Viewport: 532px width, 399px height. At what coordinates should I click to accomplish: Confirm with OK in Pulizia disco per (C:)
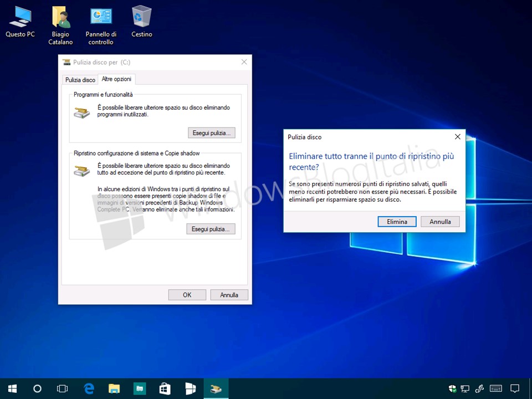187,295
